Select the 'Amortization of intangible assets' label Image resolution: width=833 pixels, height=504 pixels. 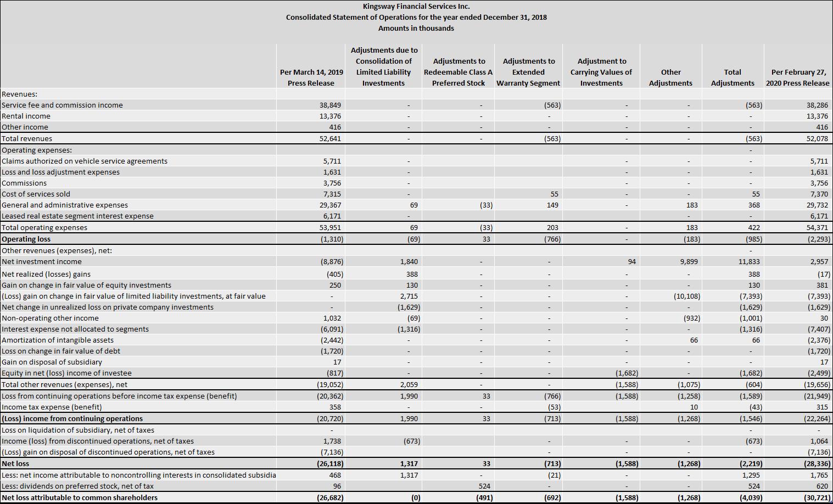[x=58, y=340]
